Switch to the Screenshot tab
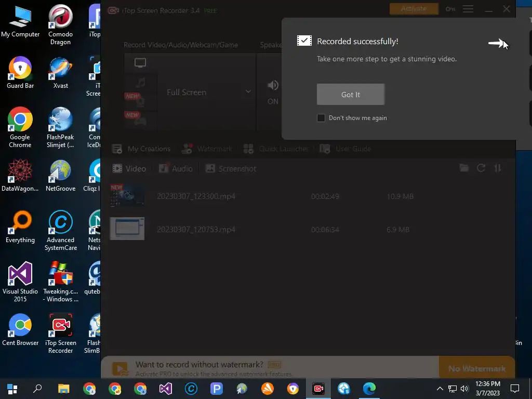The image size is (532, 399). [x=231, y=169]
